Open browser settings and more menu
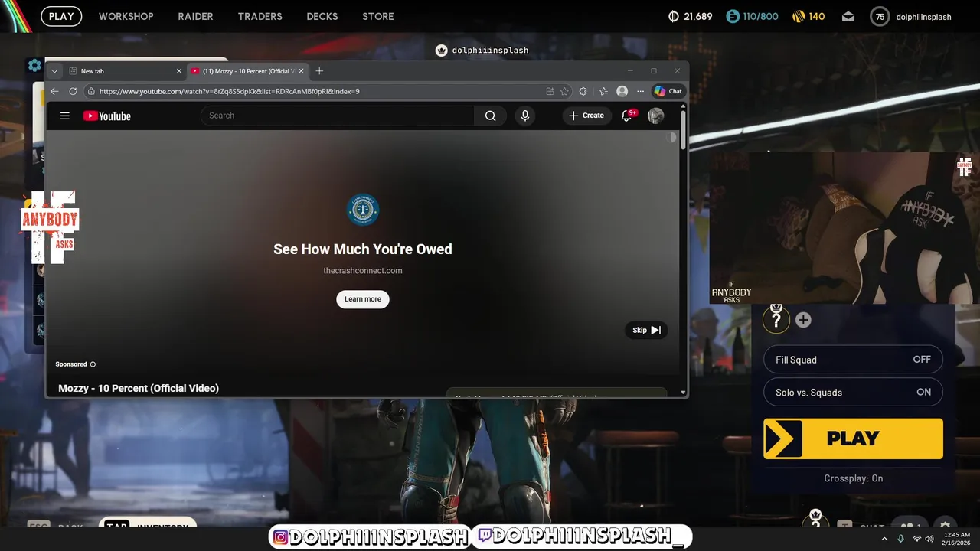The image size is (980, 551). coord(641,91)
